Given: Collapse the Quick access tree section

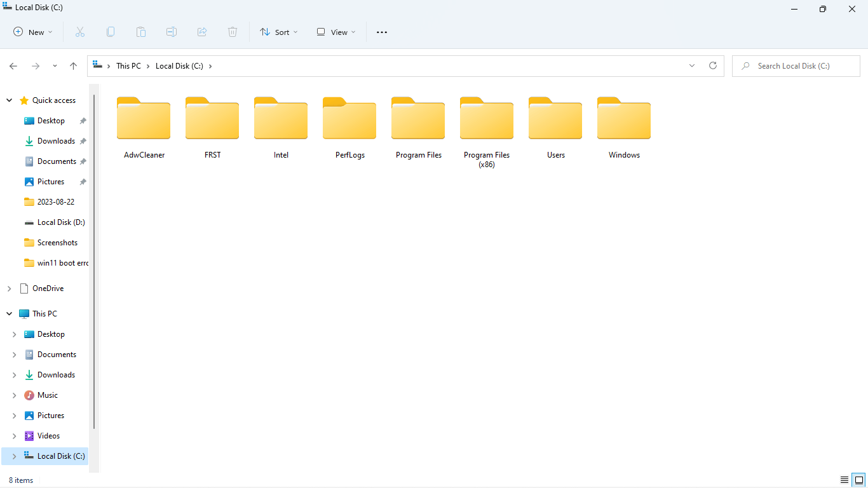Looking at the screenshot, I should click(9, 100).
